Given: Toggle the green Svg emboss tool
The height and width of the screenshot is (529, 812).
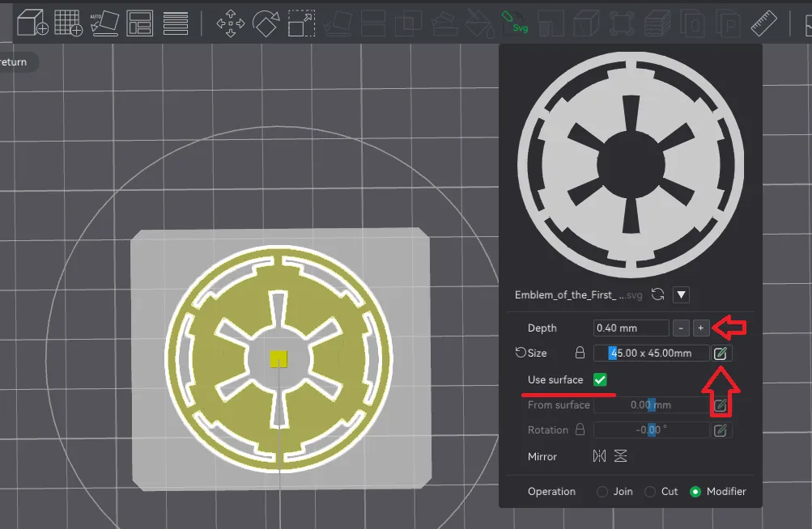Looking at the screenshot, I should [515, 23].
